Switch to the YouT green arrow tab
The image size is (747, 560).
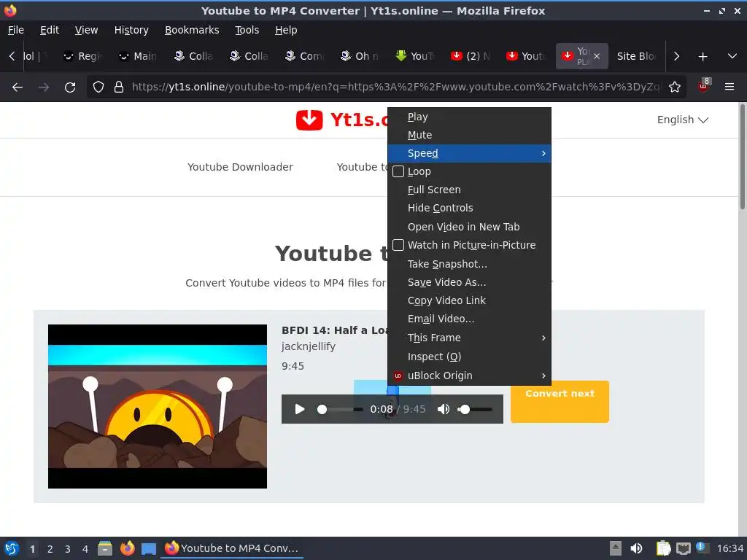pyautogui.click(x=415, y=56)
